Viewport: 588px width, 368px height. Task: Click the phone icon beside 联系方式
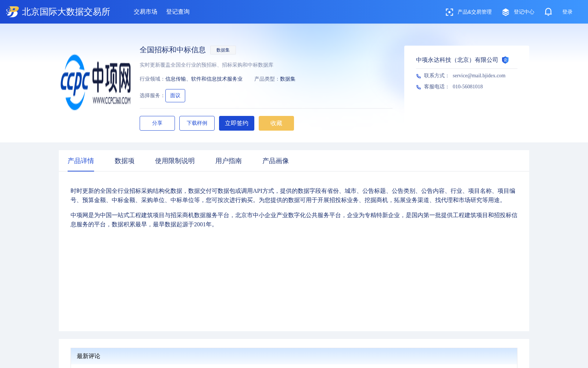419,76
